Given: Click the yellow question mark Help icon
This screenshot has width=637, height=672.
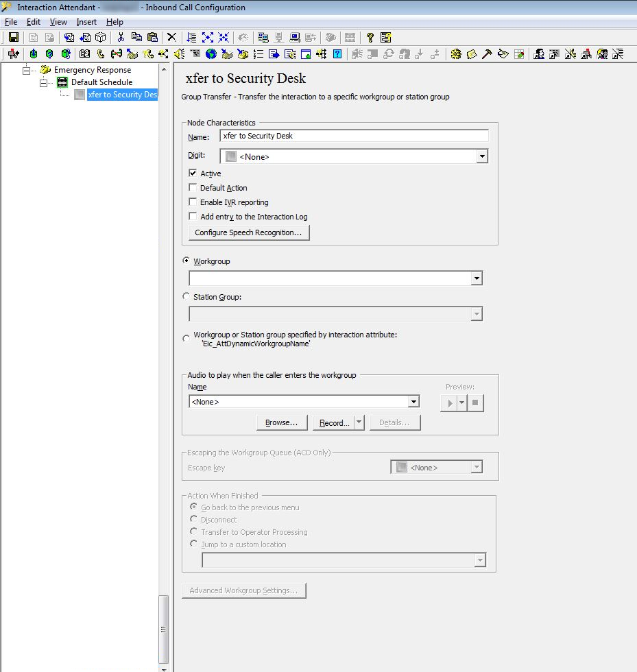Looking at the screenshot, I should pyautogui.click(x=370, y=38).
